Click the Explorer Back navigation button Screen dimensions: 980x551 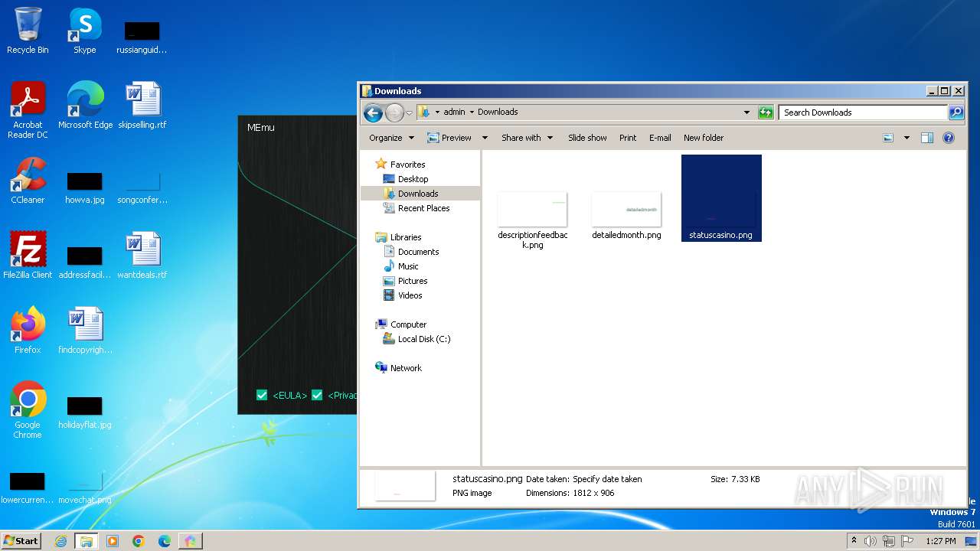pyautogui.click(x=373, y=112)
